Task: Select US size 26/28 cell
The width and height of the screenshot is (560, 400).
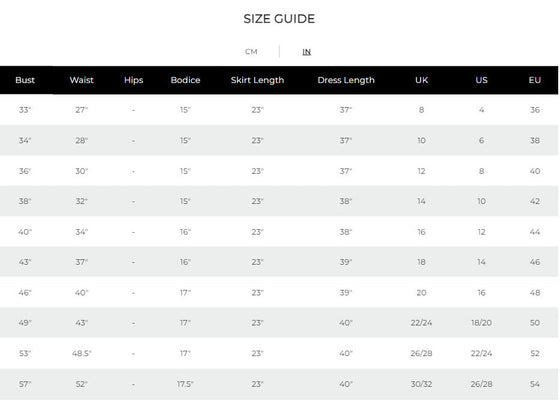Action: (x=481, y=384)
